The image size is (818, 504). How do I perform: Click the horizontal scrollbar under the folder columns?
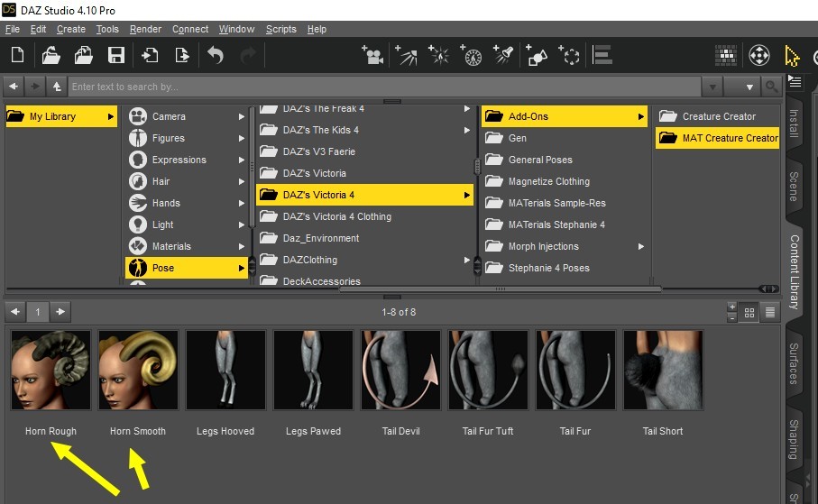[500, 289]
